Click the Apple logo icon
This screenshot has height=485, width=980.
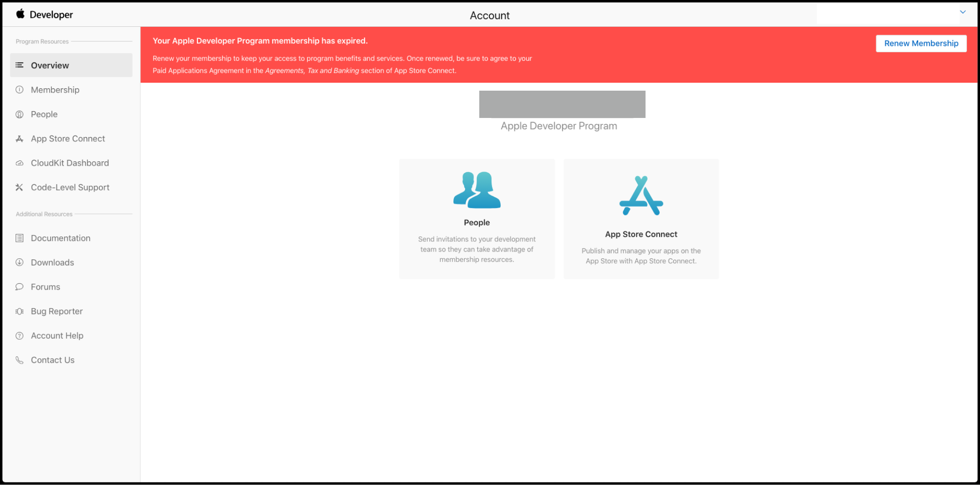(x=20, y=14)
